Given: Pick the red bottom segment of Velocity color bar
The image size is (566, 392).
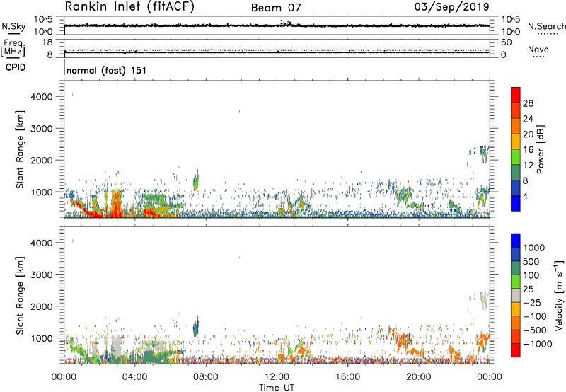Looking at the screenshot, I should (516, 350).
